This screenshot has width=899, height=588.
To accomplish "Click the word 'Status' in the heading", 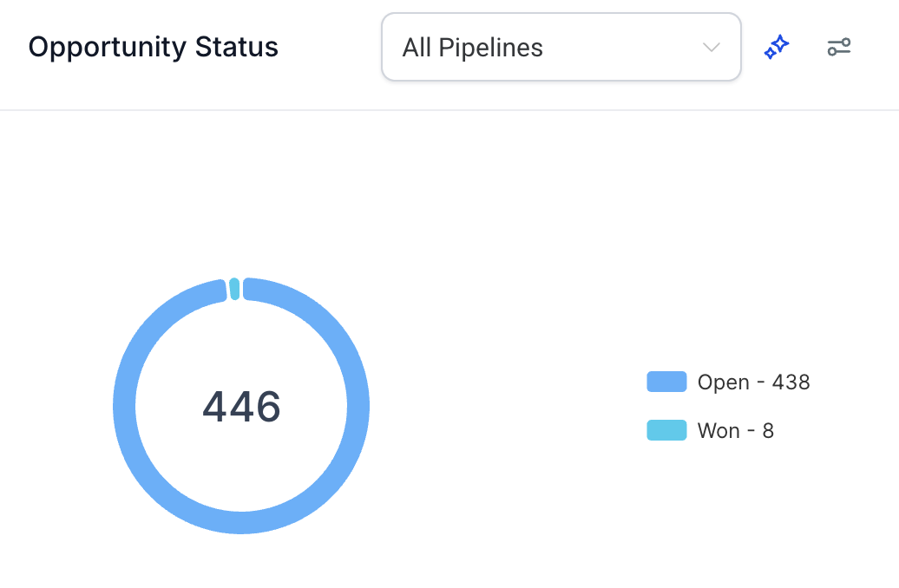I will pyautogui.click(x=236, y=47).
